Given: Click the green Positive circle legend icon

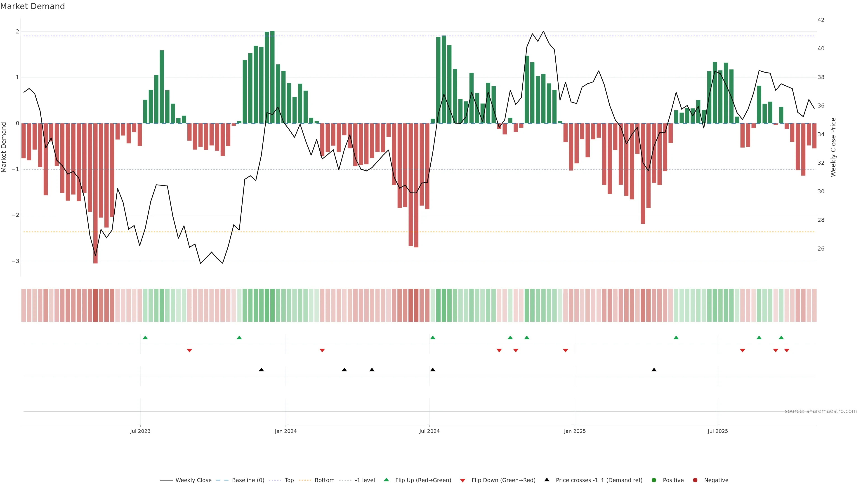Looking at the screenshot, I should click(x=654, y=480).
